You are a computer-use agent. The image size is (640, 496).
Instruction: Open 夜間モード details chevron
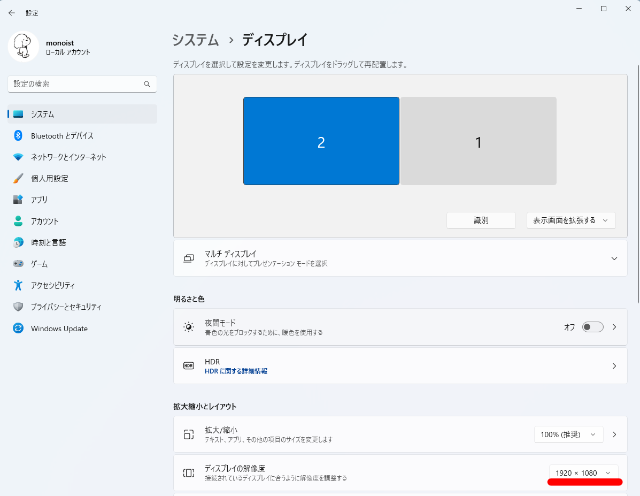614,327
